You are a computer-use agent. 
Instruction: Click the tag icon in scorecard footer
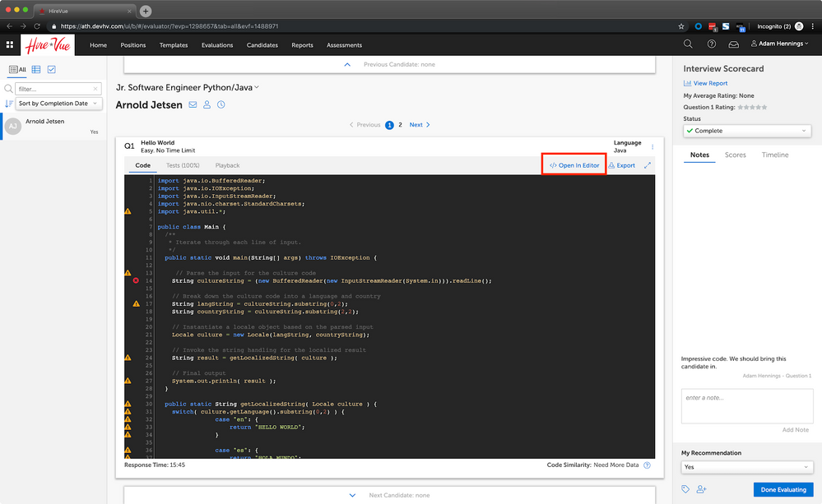(685, 489)
